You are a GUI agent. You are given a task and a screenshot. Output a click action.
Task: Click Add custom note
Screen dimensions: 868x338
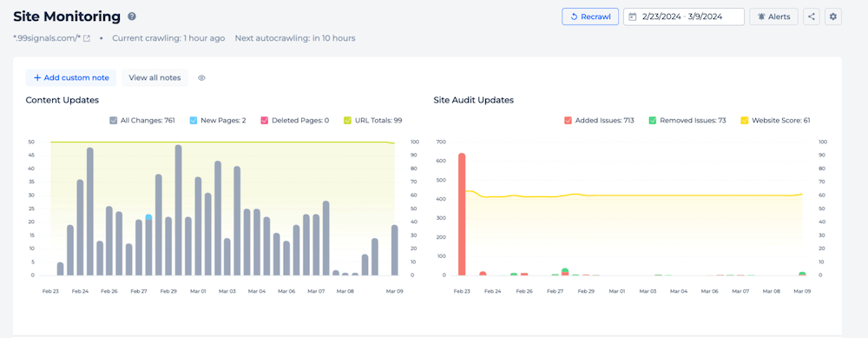[x=71, y=77]
